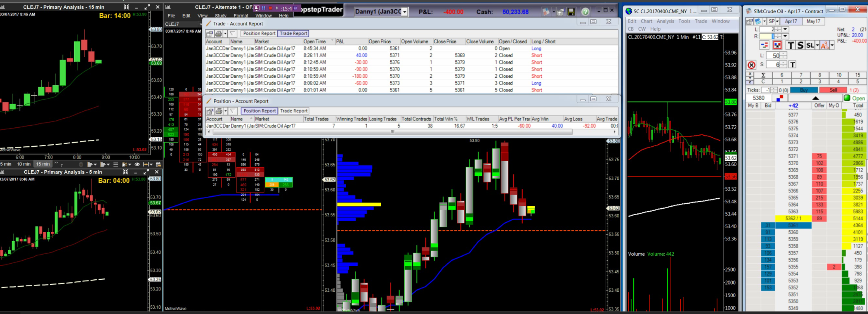Click the red-bordered center ladder icon
Screen dimensions: 868x314
pos(777,45)
